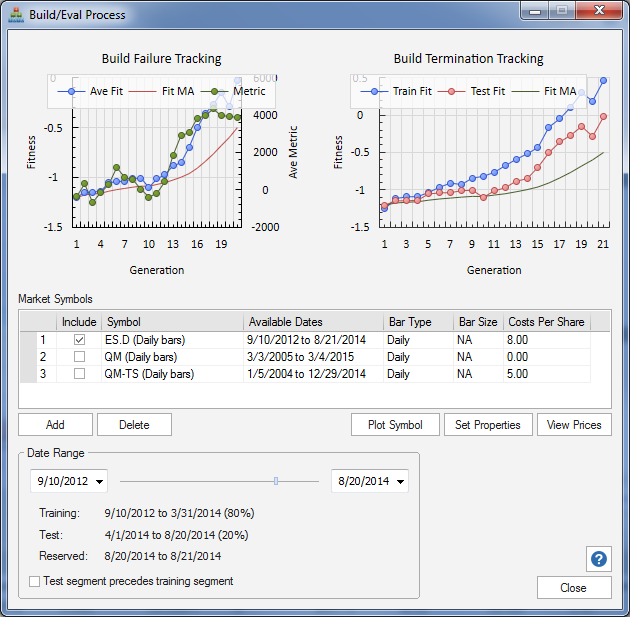Viewport: 630px width, 617px height.
Task: Minimize the Build/Eval Process window
Action: point(535,11)
